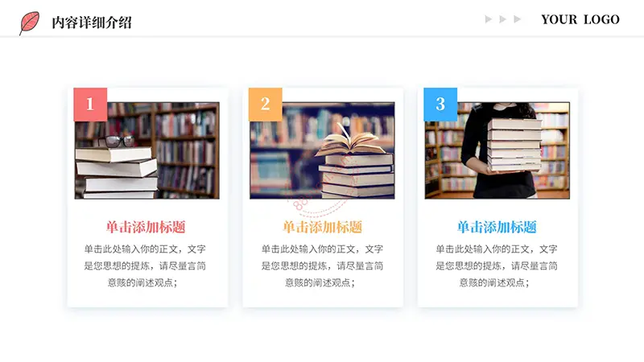Click the YOUR LOGO text
The height and width of the screenshot is (362, 644).
point(580,19)
